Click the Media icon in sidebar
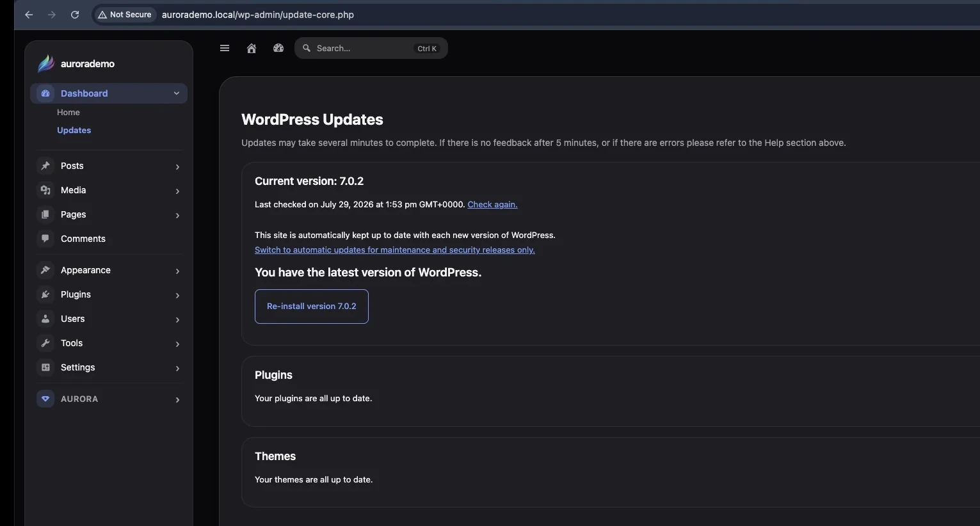 click(x=45, y=190)
